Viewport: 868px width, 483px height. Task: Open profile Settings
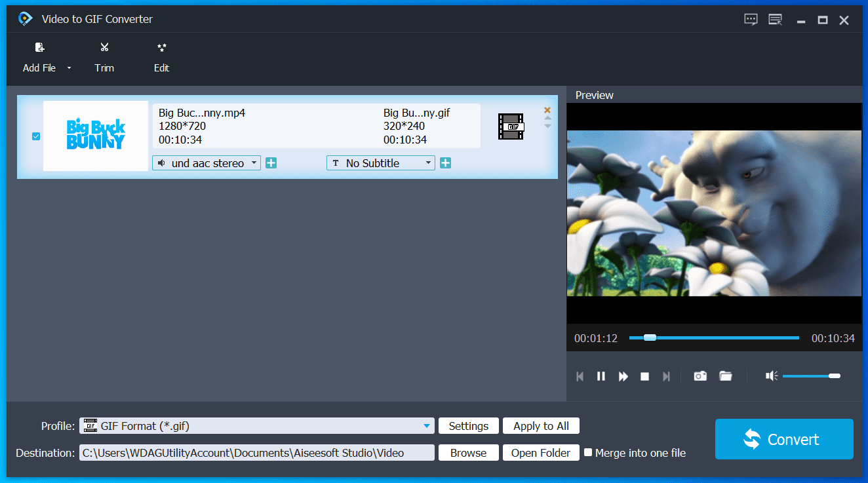(469, 426)
